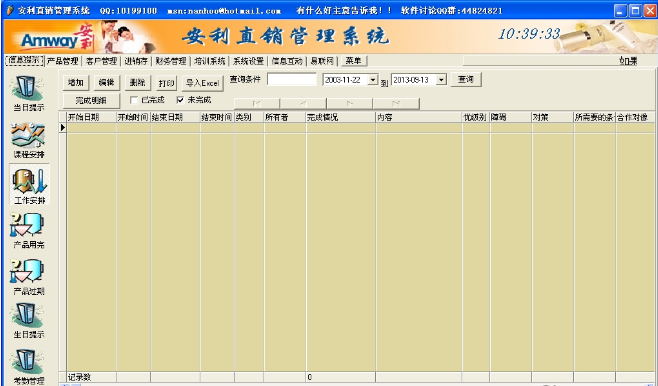Switch to 系统设置 tab
The image size is (658, 386).
pyautogui.click(x=248, y=61)
